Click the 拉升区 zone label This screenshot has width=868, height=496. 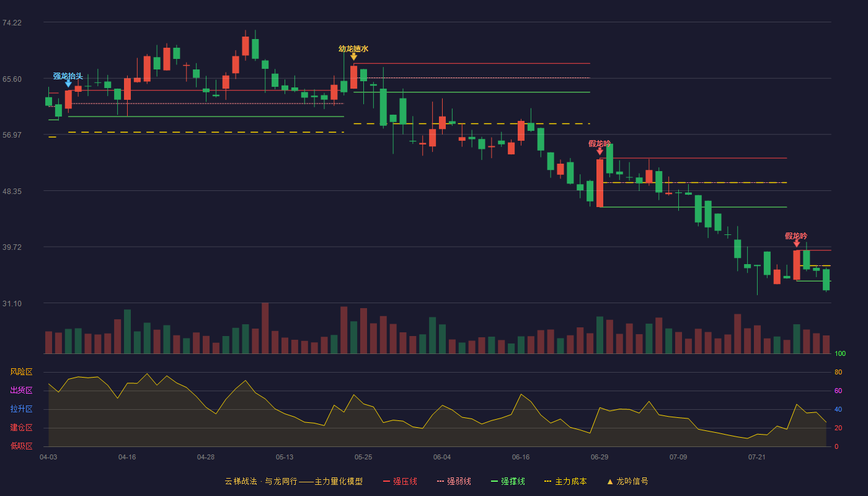click(x=21, y=409)
